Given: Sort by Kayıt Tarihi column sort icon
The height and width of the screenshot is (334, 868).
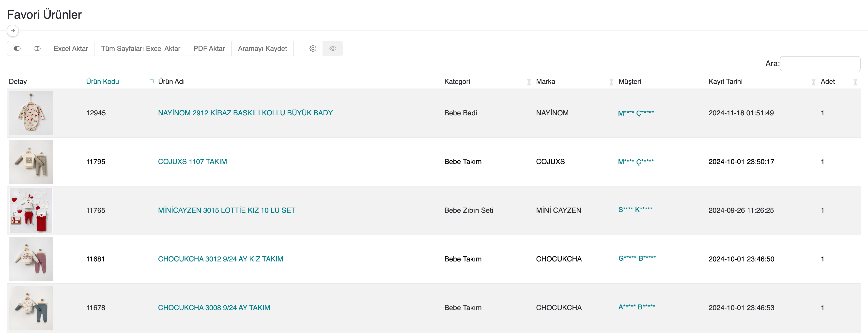Looking at the screenshot, I should [813, 82].
